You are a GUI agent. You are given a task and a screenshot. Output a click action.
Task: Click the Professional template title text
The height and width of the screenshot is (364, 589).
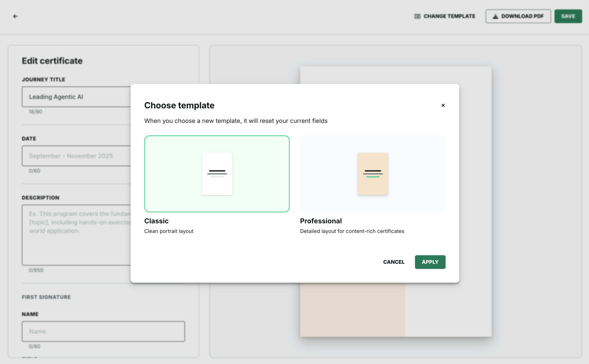click(321, 221)
